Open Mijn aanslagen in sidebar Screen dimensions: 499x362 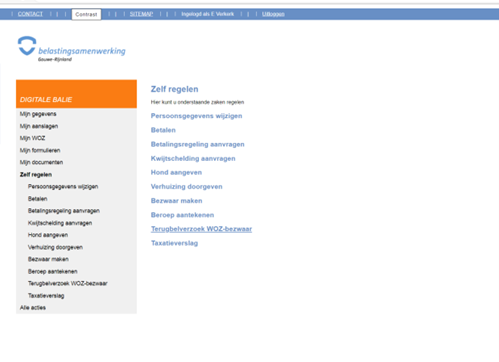39,126
